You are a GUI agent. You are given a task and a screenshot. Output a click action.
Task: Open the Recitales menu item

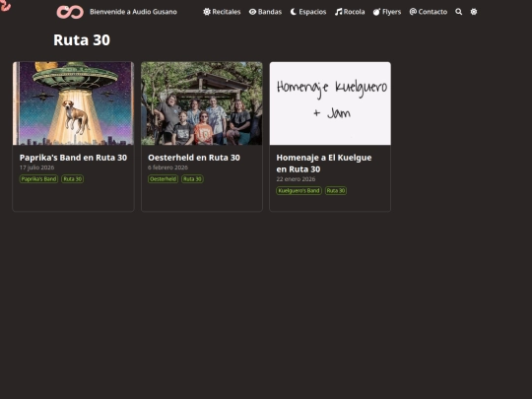pyautogui.click(x=222, y=12)
